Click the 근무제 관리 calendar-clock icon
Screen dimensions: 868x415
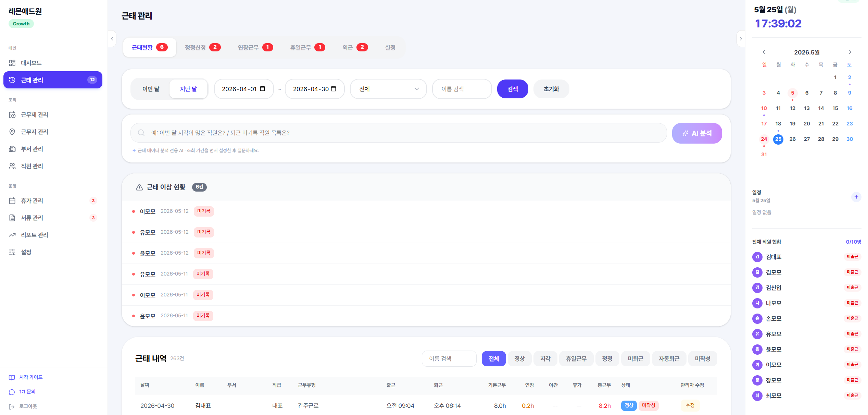click(12, 115)
